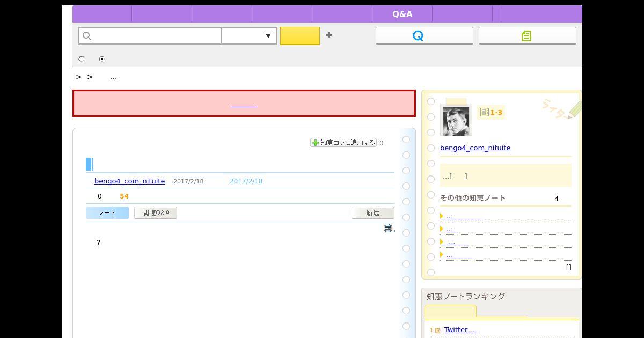Viewport: 644px width, 338px height.
Task: Click 知恵コレに追加する button
Action: pyautogui.click(x=343, y=143)
